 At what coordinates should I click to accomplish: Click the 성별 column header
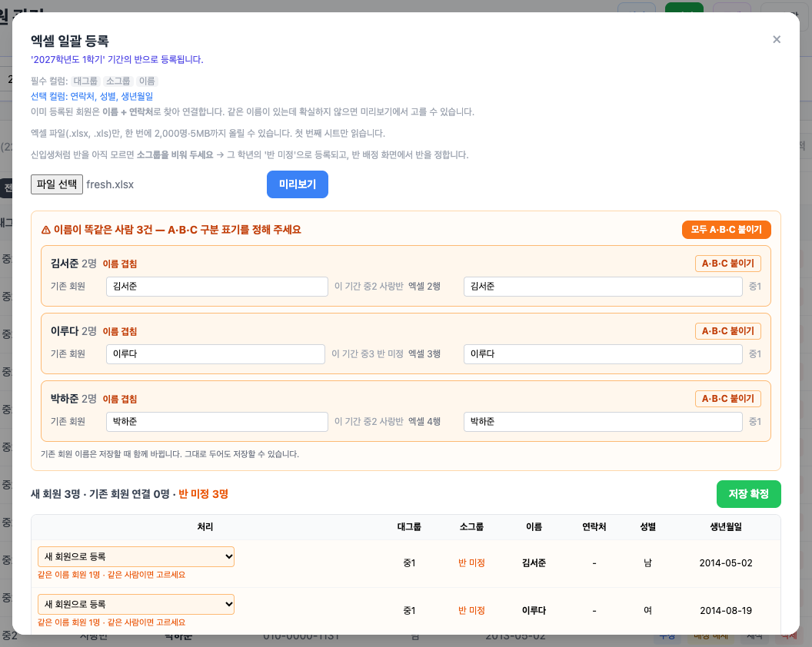coord(648,527)
